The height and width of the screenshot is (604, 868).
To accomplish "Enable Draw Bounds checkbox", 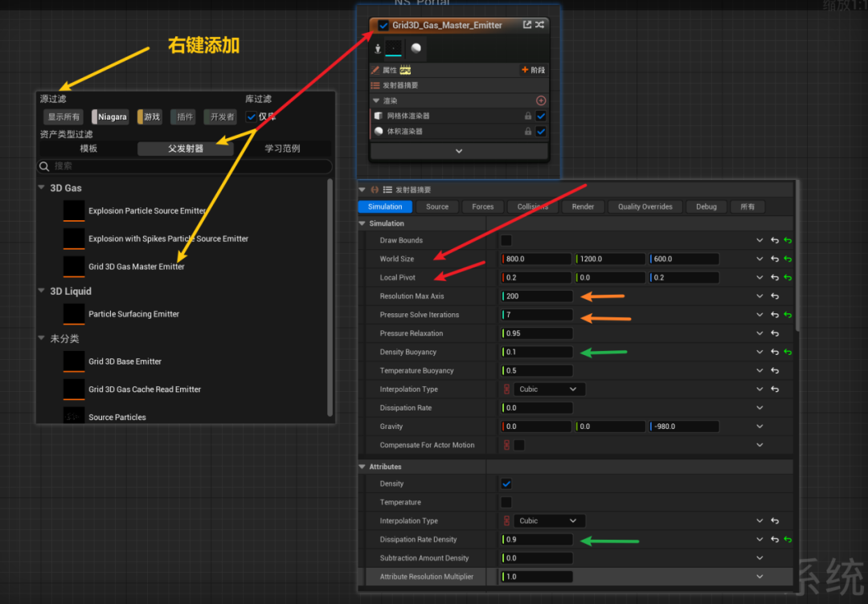I will pyautogui.click(x=506, y=241).
